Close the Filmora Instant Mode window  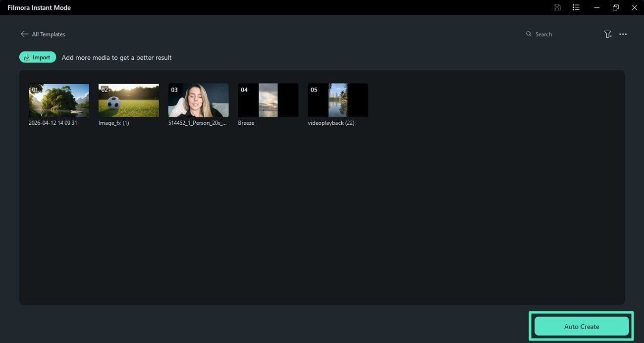[x=635, y=7]
